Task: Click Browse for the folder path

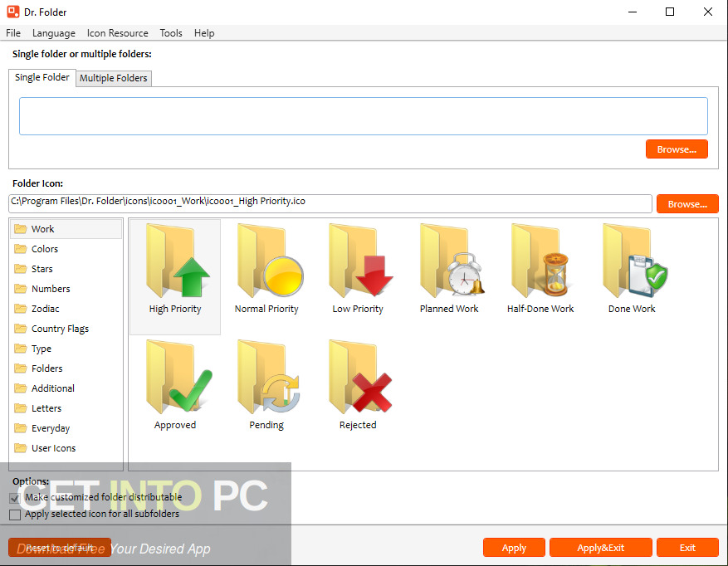Action: click(677, 149)
